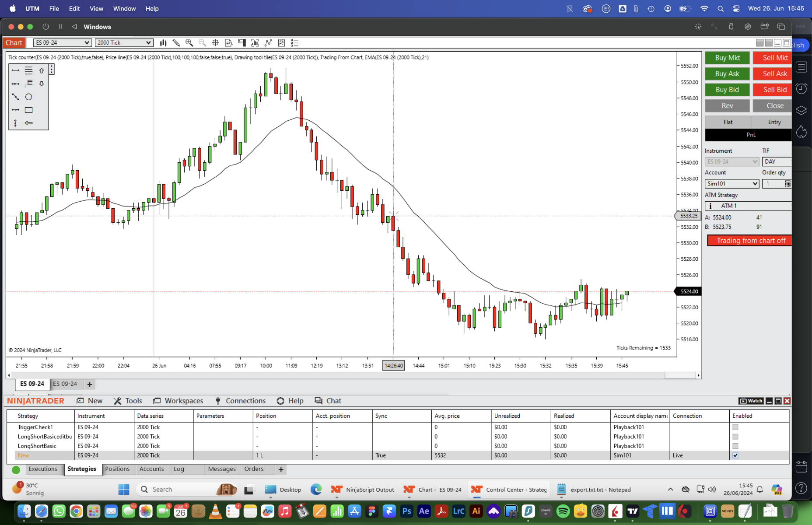
Task: Click the Windows taskbar Search box
Action: 187,490
